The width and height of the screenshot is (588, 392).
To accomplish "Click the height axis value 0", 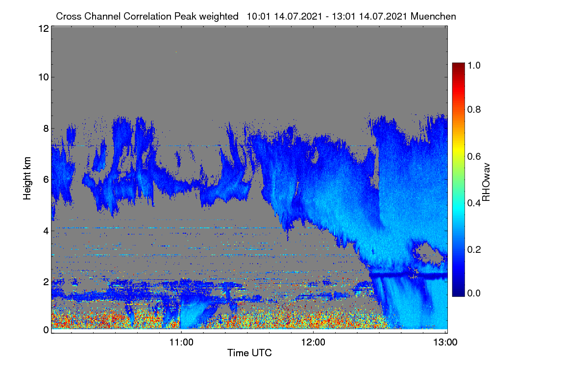I will (x=46, y=330).
